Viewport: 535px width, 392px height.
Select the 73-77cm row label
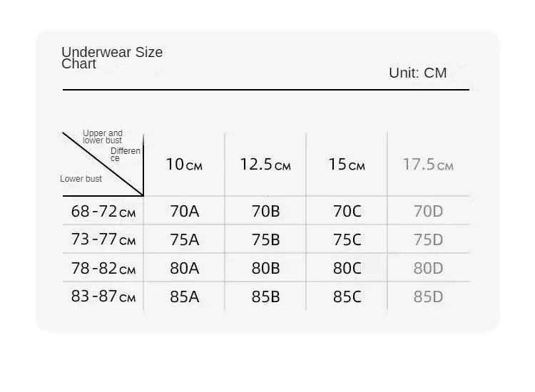(103, 239)
